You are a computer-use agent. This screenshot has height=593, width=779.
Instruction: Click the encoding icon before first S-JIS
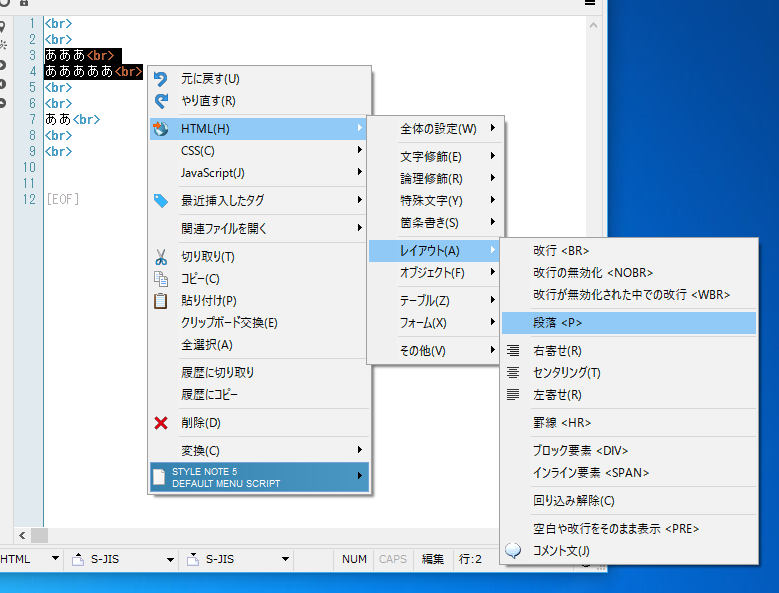pyautogui.click(x=78, y=559)
